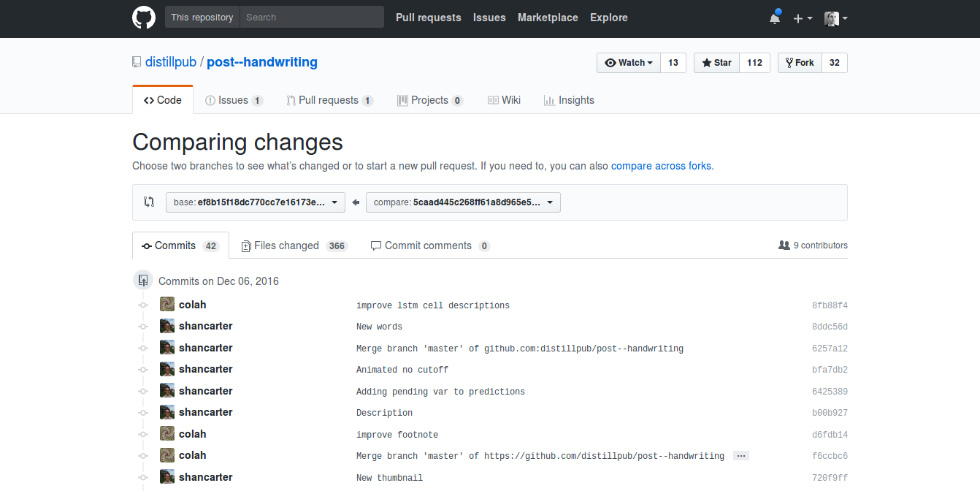Viewport: 980px width, 491px height.
Task: Click the contributors people icon
Action: click(784, 245)
